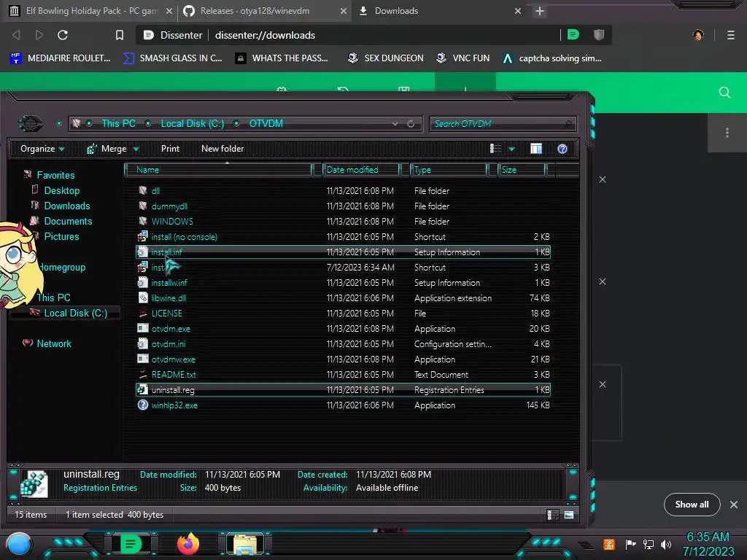Open the clock showing 6:35 AM 7/12/2023
This screenshot has height=560, width=747.
click(x=708, y=544)
